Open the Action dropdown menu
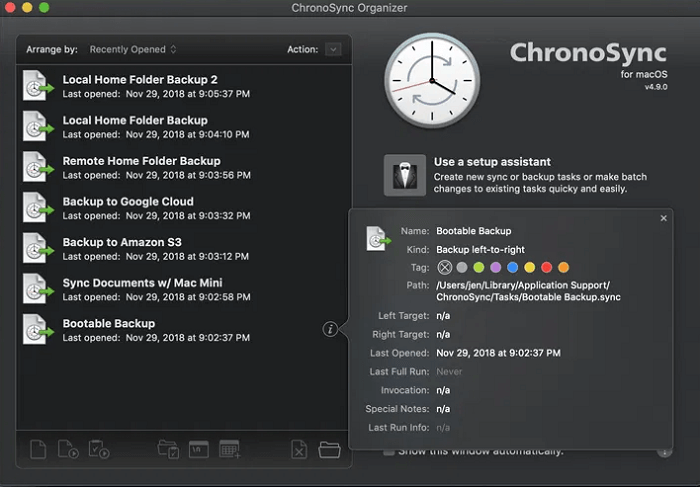The width and height of the screenshot is (700, 487). (333, 50)
